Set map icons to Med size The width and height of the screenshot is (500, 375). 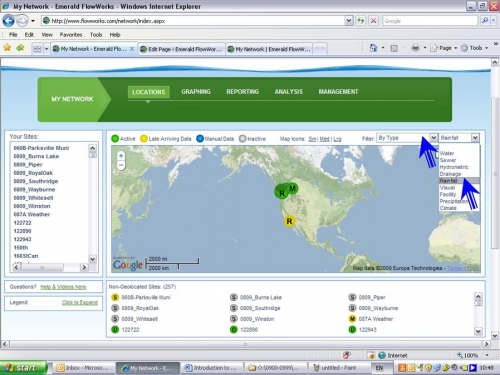tap(324, 139)
